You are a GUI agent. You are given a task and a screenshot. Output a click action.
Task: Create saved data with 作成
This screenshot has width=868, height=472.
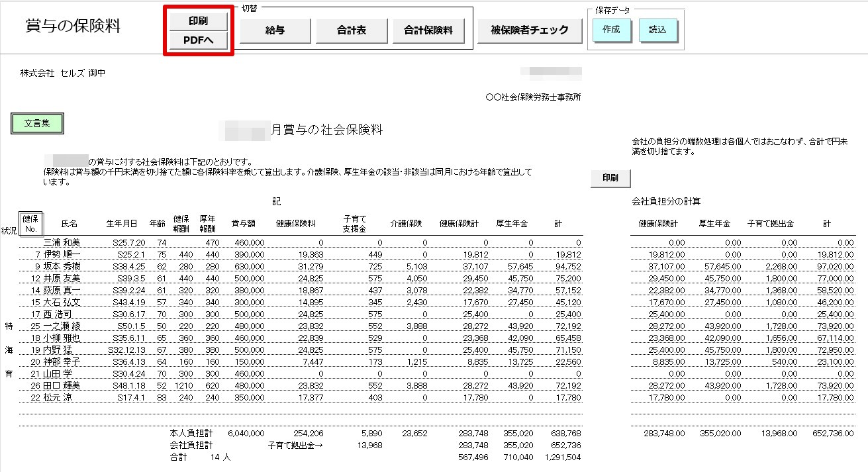click(612, 30)
